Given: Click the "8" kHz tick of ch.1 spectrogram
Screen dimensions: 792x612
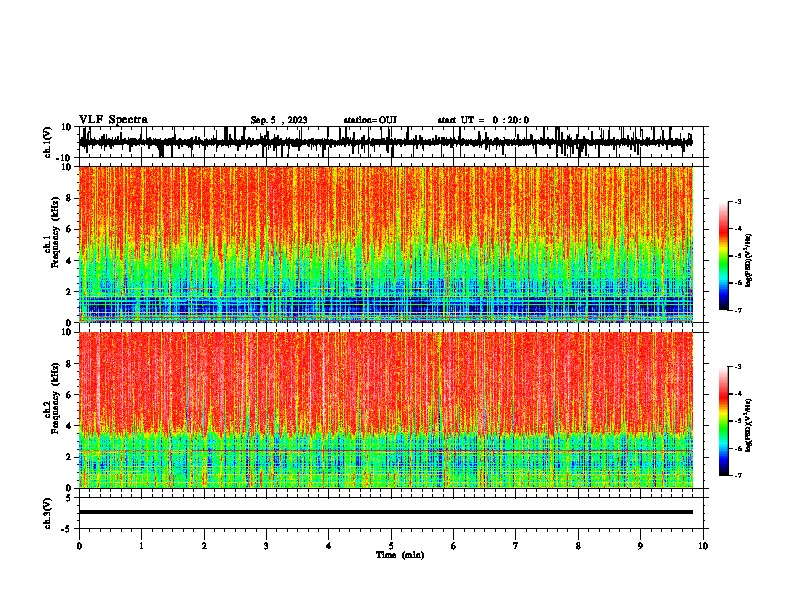Looking at the screenshot, I should point(69,198).
